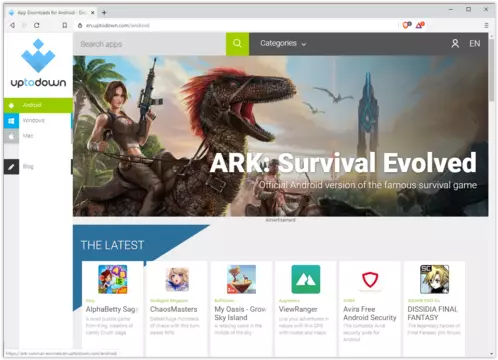Click the DISSIDIA FINAL FANTASY thumbnail
The height and width of the screenshot is (360, 498).
[434, 279]
